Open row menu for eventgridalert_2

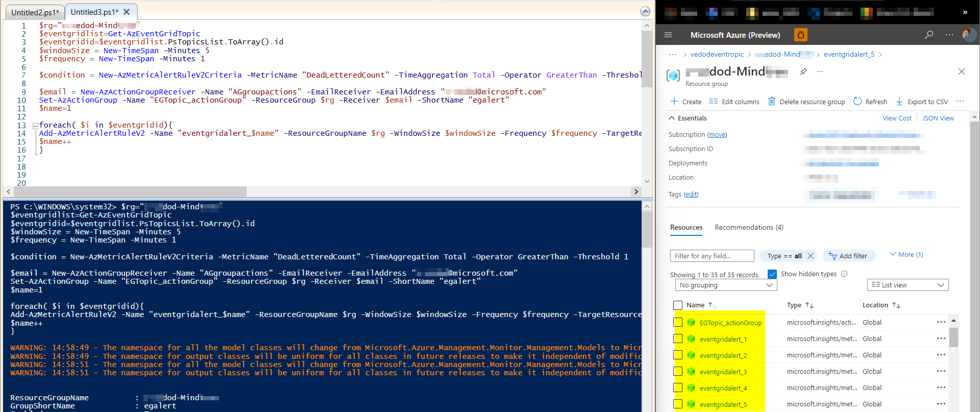[x=941, y=355]
